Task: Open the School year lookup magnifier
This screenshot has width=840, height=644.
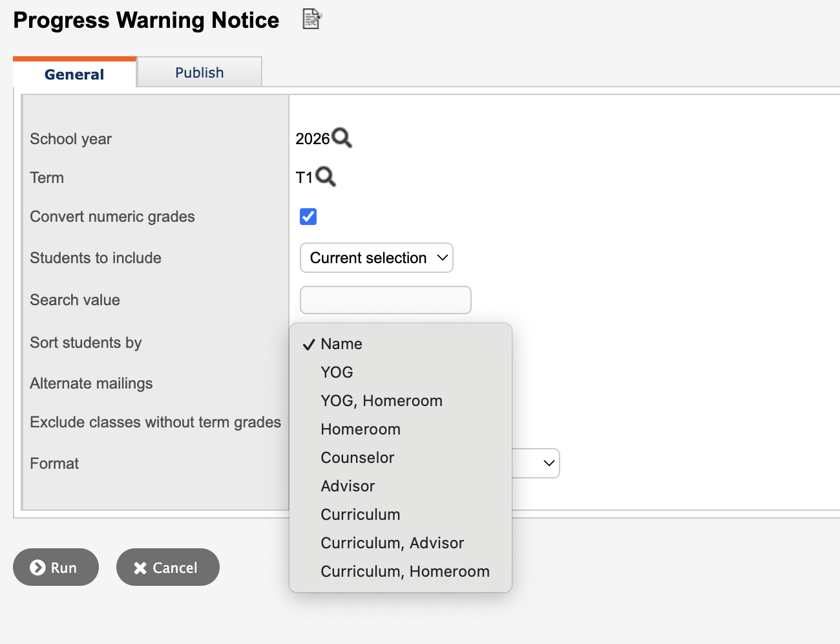Action: (342, 138)
